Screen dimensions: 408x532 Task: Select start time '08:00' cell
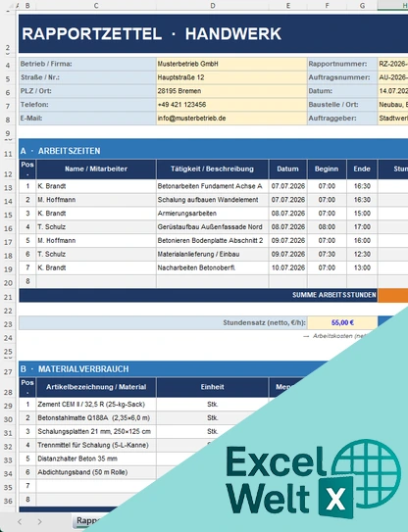coord(327,227)
